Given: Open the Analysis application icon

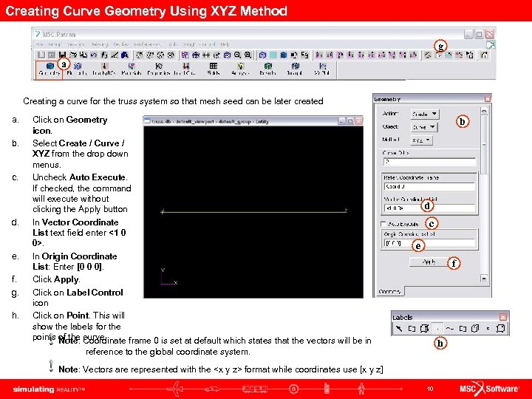Looking at the screenshot, I should [x=240, y=69].
